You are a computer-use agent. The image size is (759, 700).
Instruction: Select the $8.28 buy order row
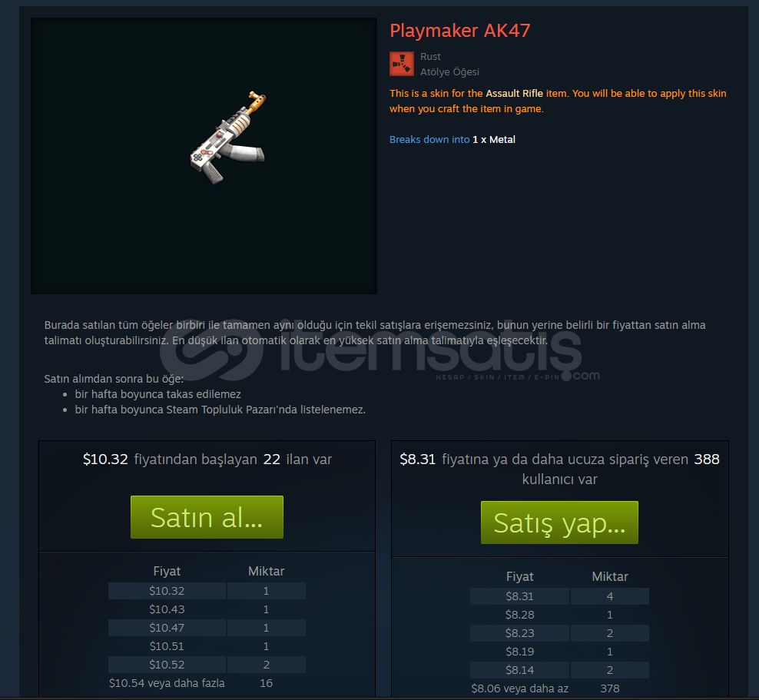559,615
